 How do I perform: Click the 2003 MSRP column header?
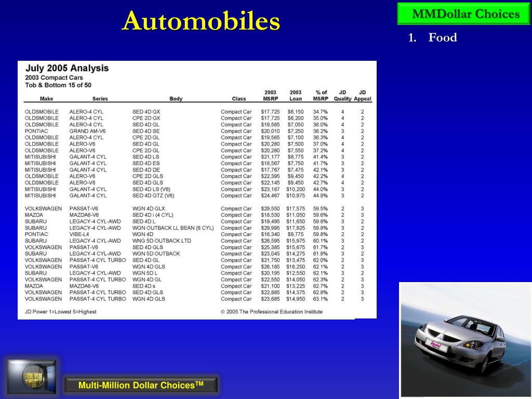click(270, 96)
